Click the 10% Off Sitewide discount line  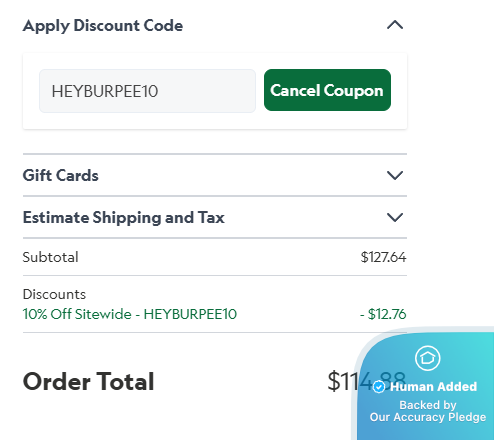(x=130, y=314)
